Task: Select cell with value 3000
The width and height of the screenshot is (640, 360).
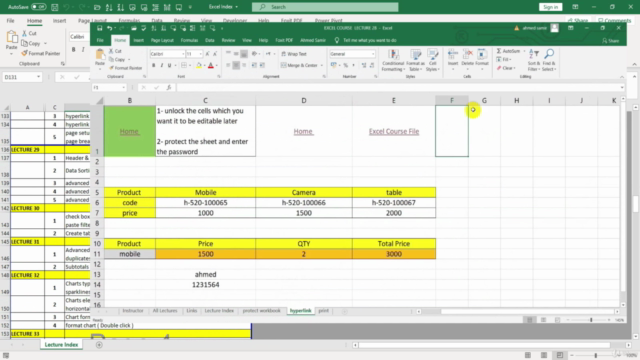Action: coord(394,254)
